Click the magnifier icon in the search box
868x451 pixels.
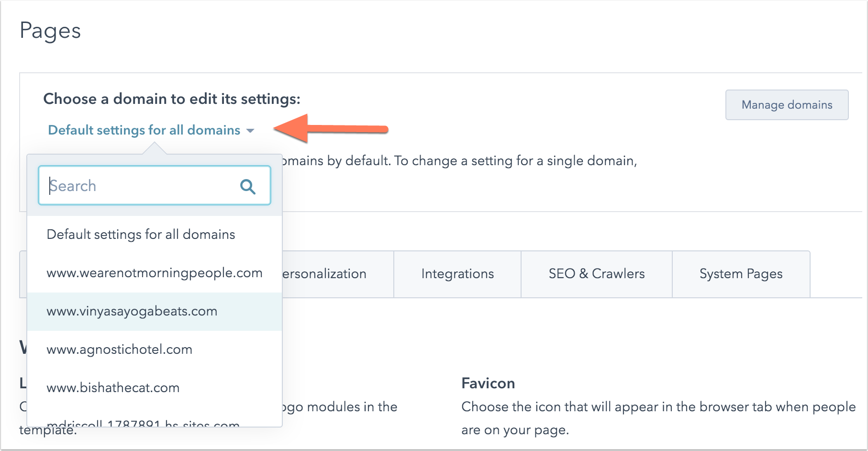[248, 186]
